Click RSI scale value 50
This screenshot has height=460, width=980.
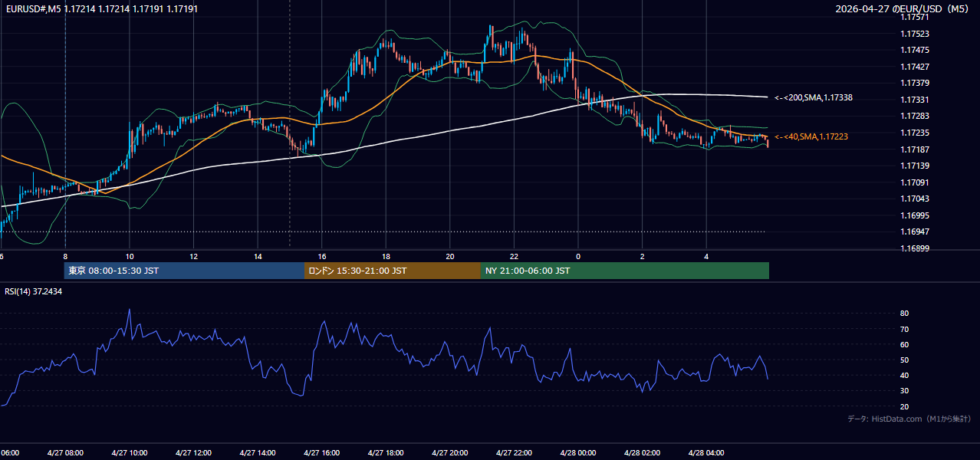pyautogui.click(x=905, y=360)
